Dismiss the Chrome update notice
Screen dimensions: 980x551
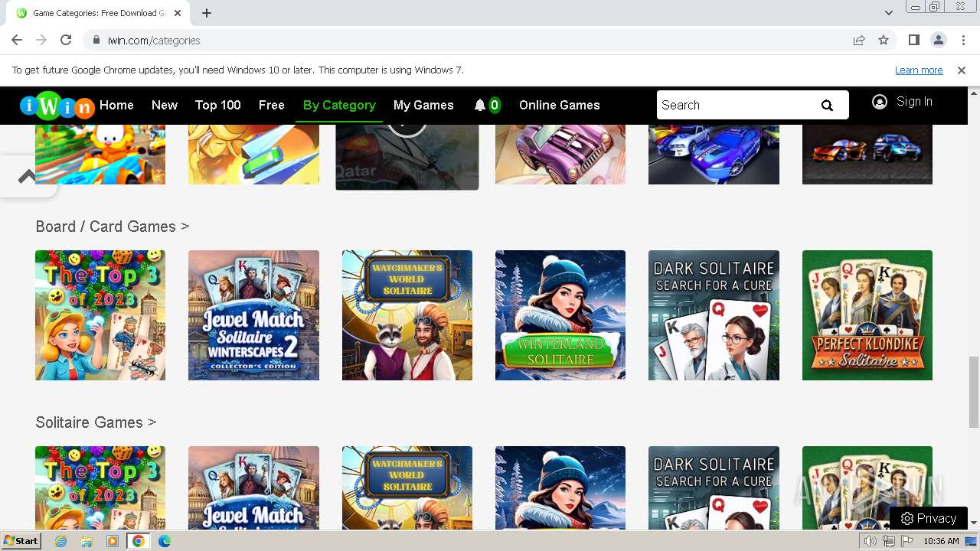[962, 70]
